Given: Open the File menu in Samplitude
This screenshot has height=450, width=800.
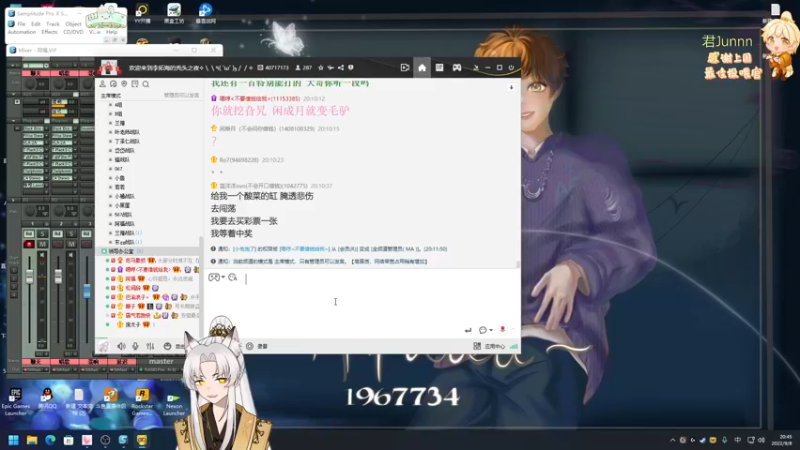Looking at the screenshot, I should tap(21, 24).
